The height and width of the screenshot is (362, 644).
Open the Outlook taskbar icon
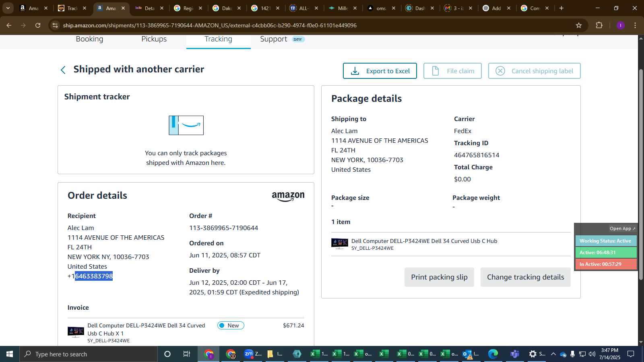[471, 354]
